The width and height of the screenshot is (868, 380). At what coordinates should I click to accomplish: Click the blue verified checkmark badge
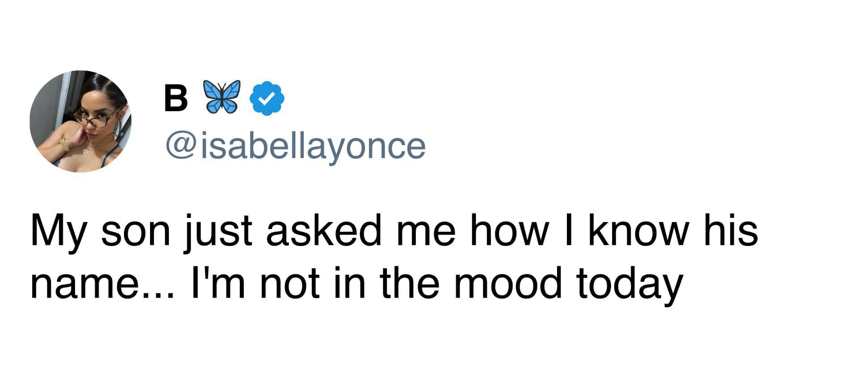click(267, 98)
